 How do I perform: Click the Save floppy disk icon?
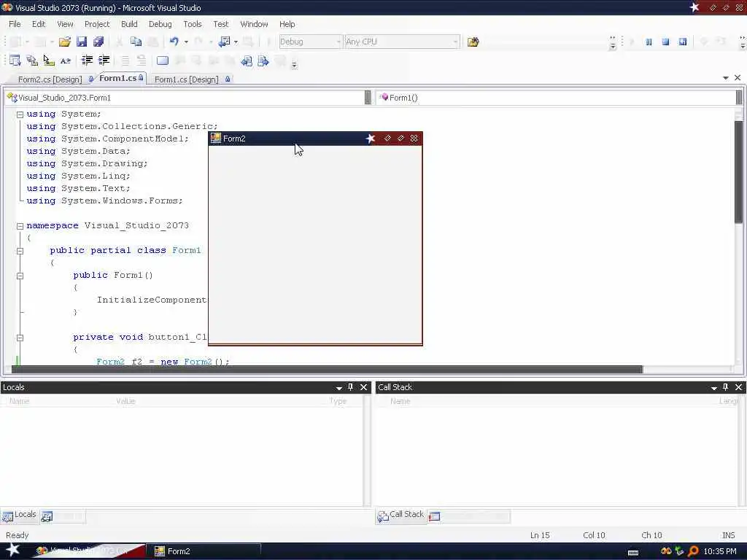pyautogui.click(x=82, y=42)
